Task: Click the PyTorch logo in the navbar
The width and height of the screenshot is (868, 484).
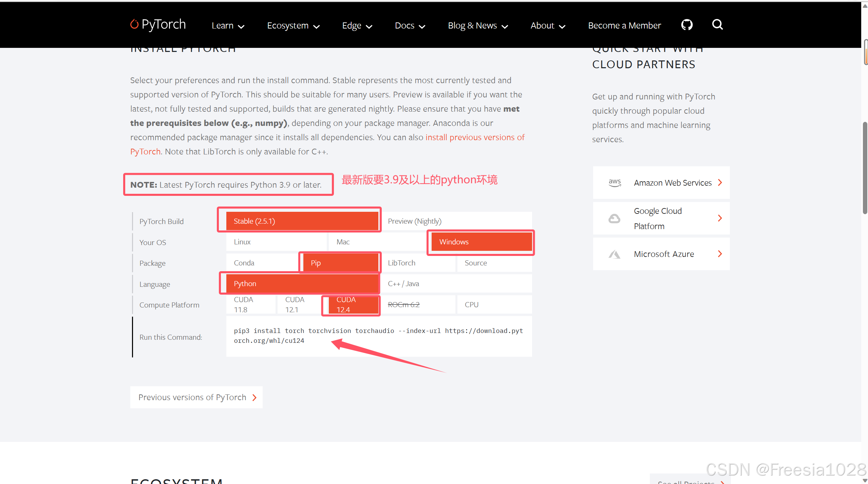Action: click(157, 24)
